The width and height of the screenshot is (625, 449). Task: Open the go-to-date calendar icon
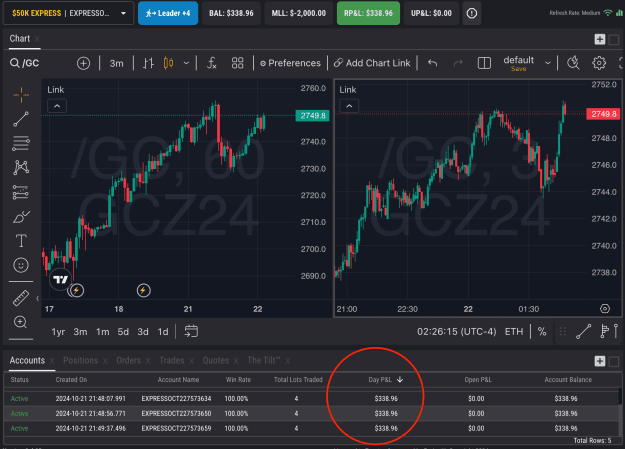191,331
